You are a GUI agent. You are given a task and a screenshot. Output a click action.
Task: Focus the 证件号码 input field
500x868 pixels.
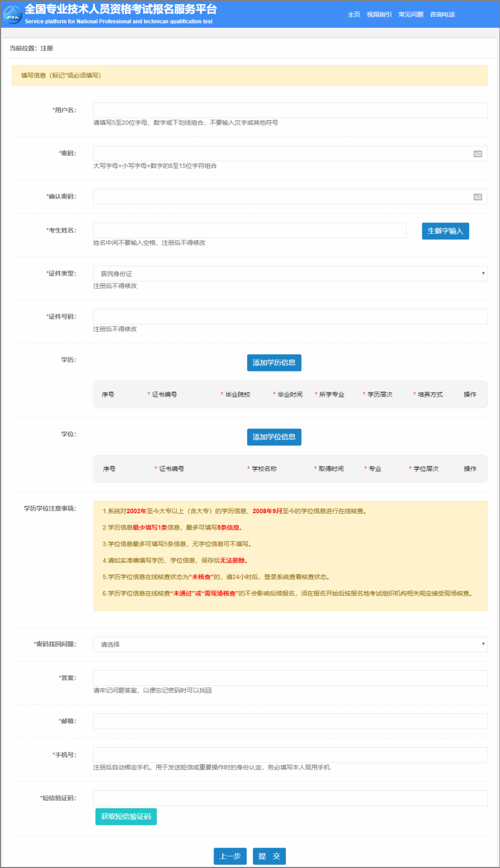click(290, 317)
